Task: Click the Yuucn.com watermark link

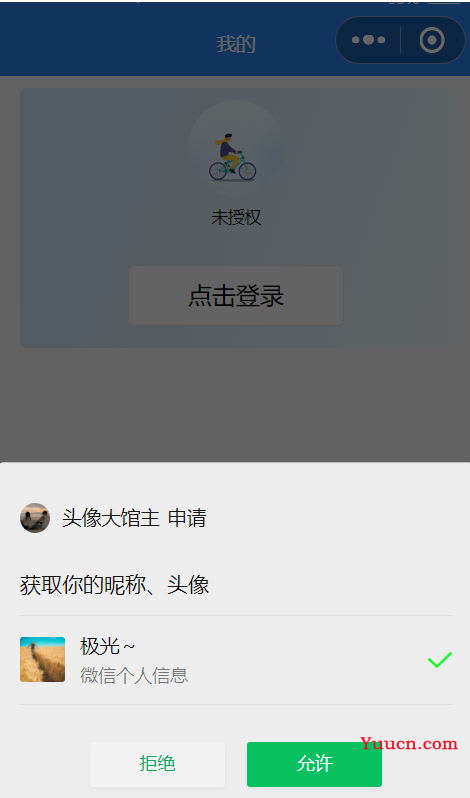Action: point(409,744)
